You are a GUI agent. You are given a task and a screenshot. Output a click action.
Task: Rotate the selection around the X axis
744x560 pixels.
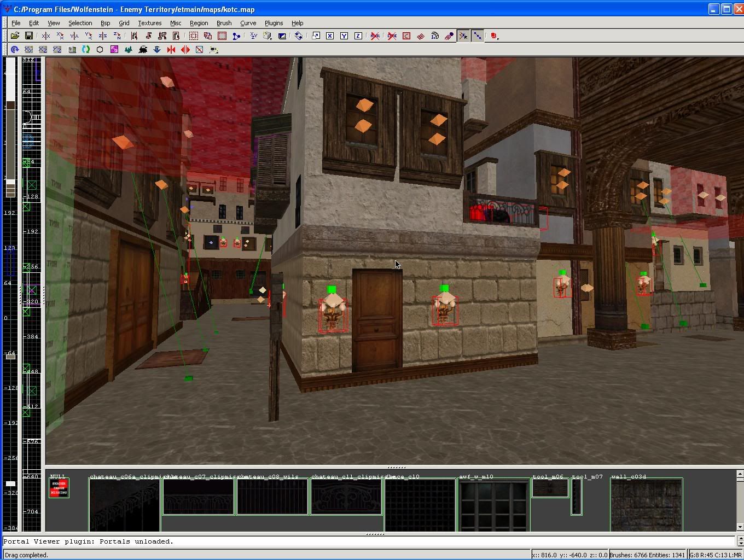pos(60,36)
